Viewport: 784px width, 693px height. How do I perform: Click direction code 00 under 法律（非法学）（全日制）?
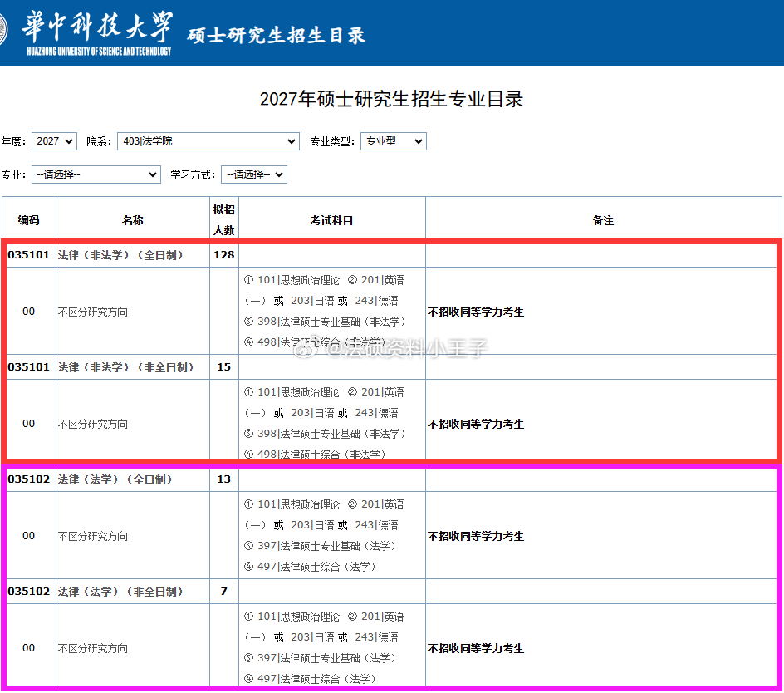[28, 312]
